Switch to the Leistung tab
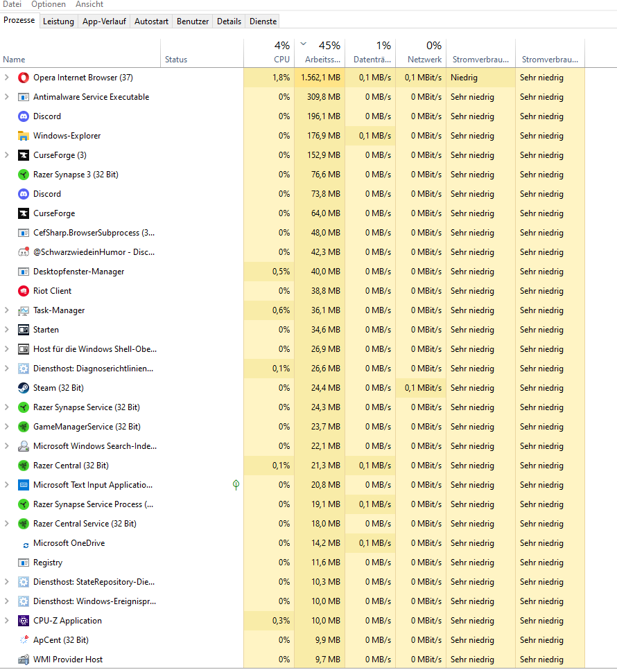 tap(58, 21)
